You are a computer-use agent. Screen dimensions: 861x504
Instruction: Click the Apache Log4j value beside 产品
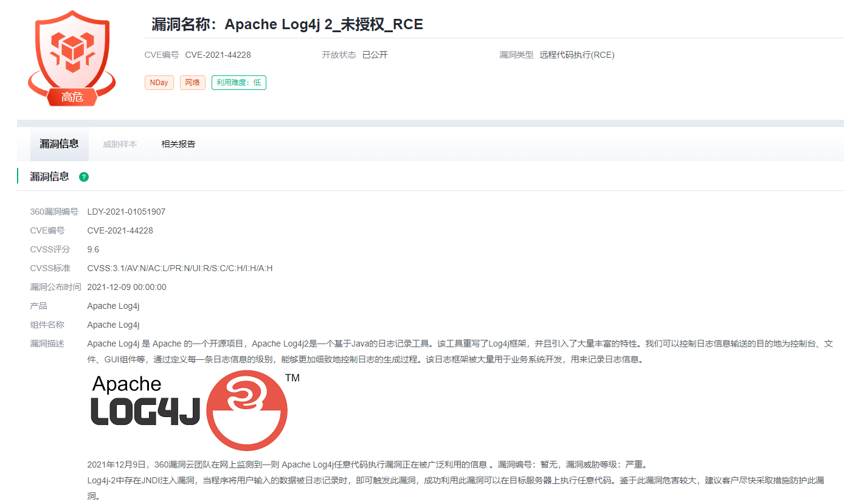click(x=113, y=306)
